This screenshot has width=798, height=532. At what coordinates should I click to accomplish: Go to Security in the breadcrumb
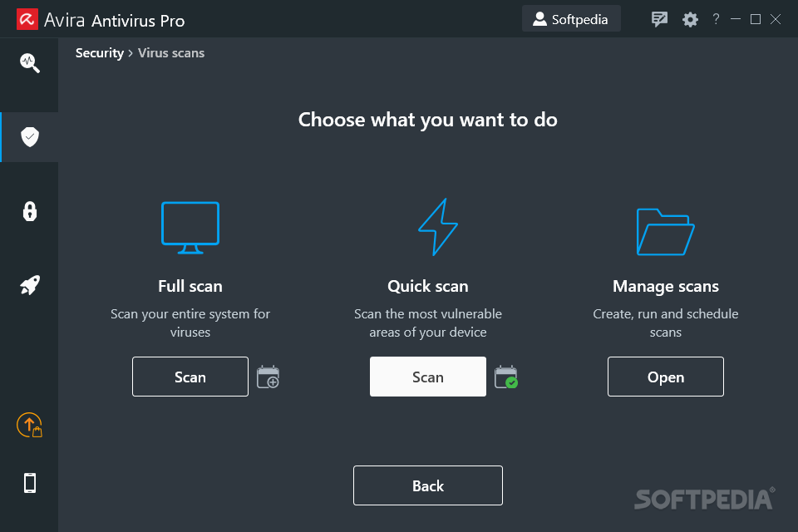[99, 53]
